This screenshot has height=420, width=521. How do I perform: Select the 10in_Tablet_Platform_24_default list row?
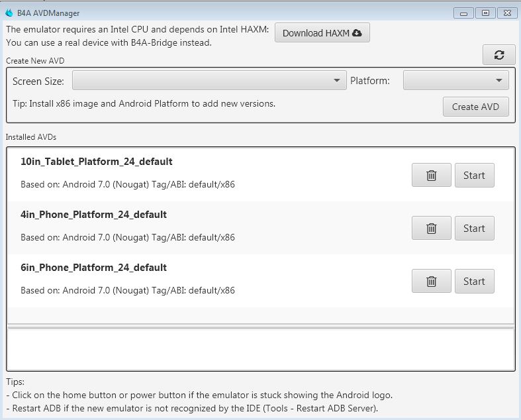point(199,174)
